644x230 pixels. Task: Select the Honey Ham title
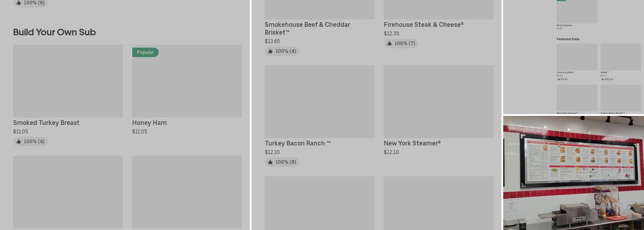coord(149,123)
